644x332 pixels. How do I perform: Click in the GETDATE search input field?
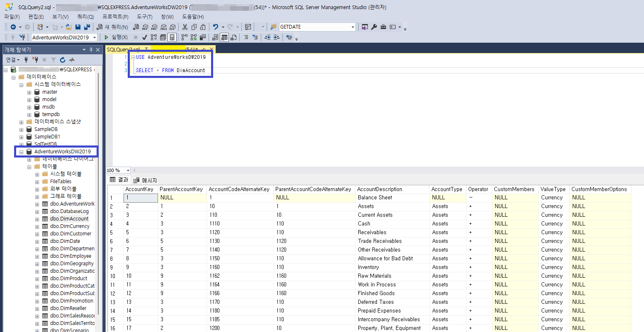[x=314, y=27]
